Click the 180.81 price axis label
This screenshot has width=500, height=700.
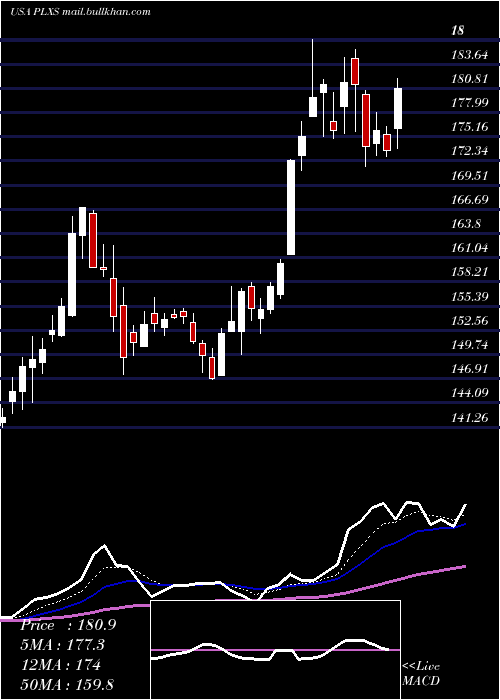pyautogui.click(x=469, y=79)
